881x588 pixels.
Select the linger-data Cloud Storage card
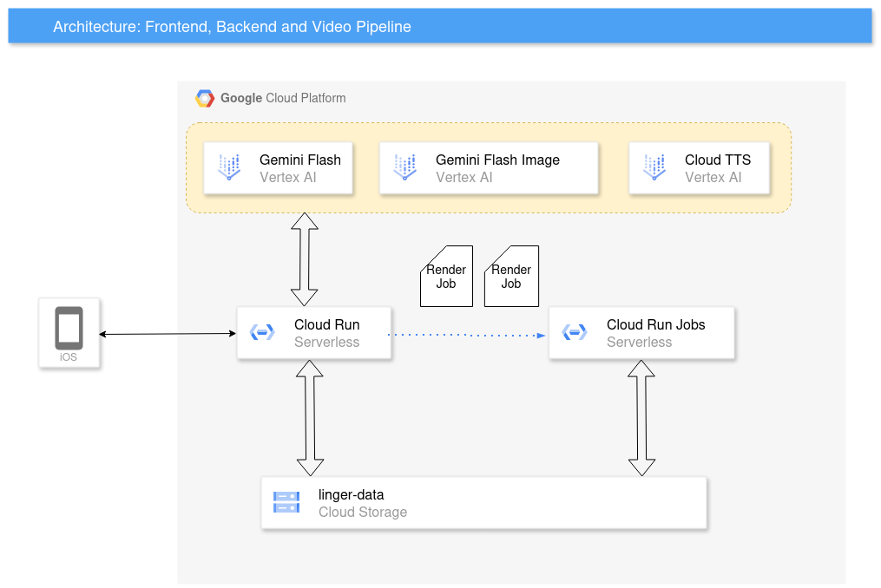pyautogui.click(x=483, y=503)
